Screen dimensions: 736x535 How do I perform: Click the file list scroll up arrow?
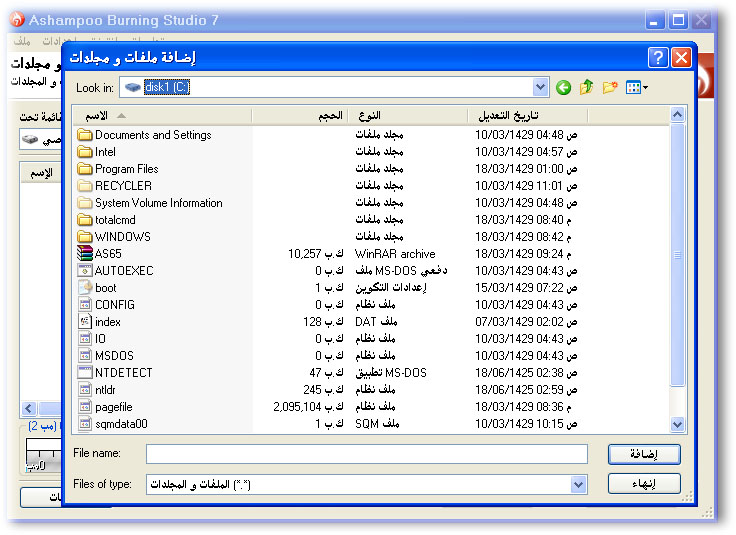tap(677, 115)
